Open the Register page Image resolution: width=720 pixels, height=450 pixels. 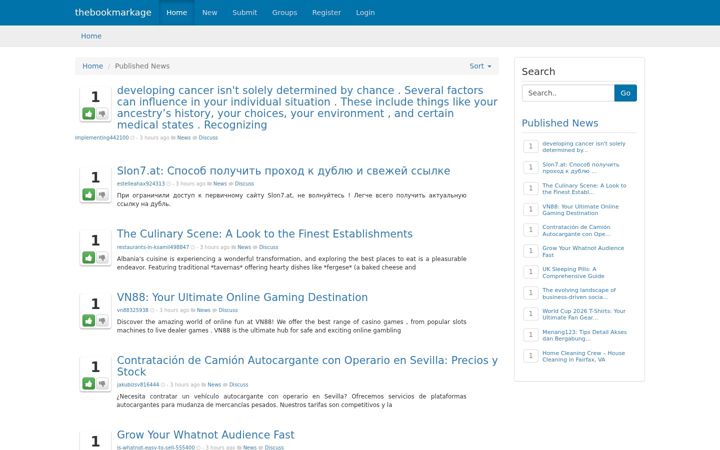[x=326, y=12]
